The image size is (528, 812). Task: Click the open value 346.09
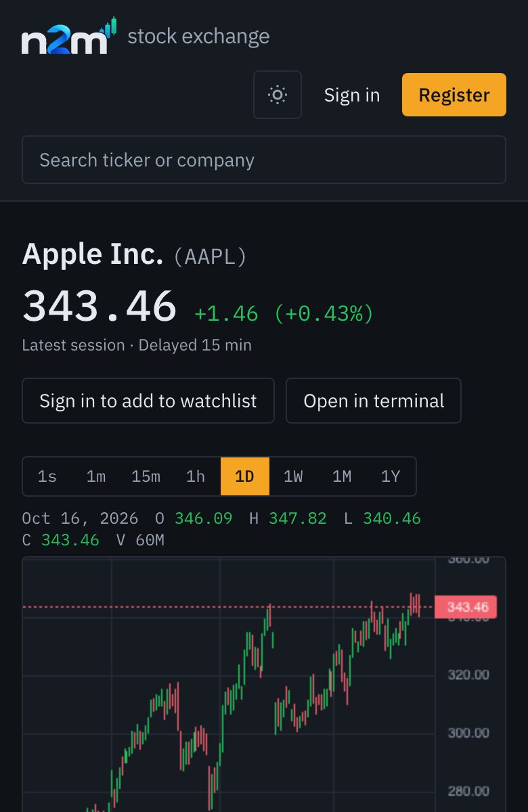tap(204, 518)
